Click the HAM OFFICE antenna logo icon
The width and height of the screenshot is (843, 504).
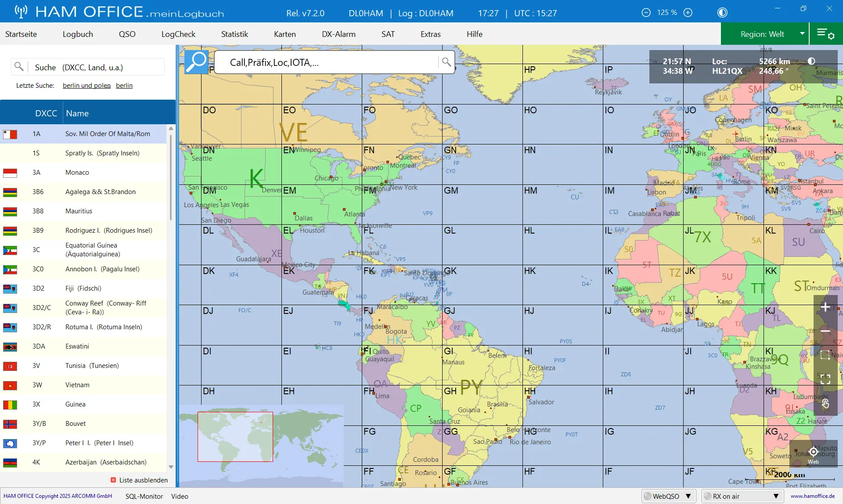click(x=21, y=11)
